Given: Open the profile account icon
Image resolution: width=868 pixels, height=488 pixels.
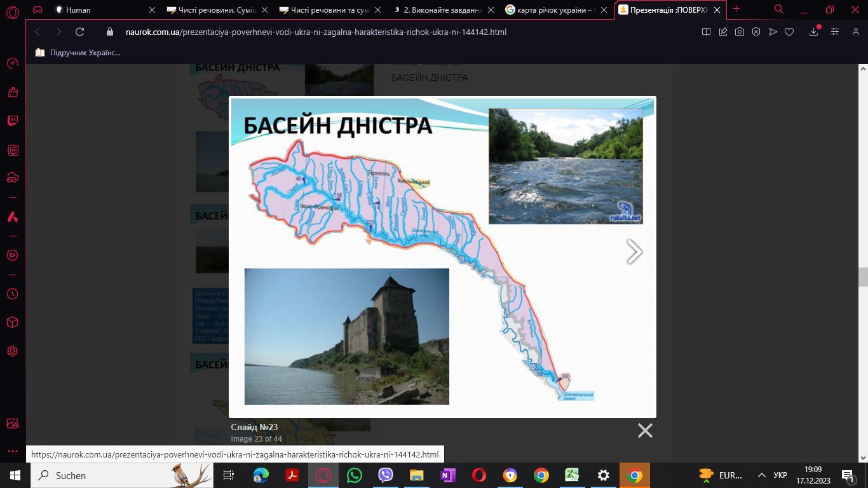Looking at the screenshot, I should (855, 32).
